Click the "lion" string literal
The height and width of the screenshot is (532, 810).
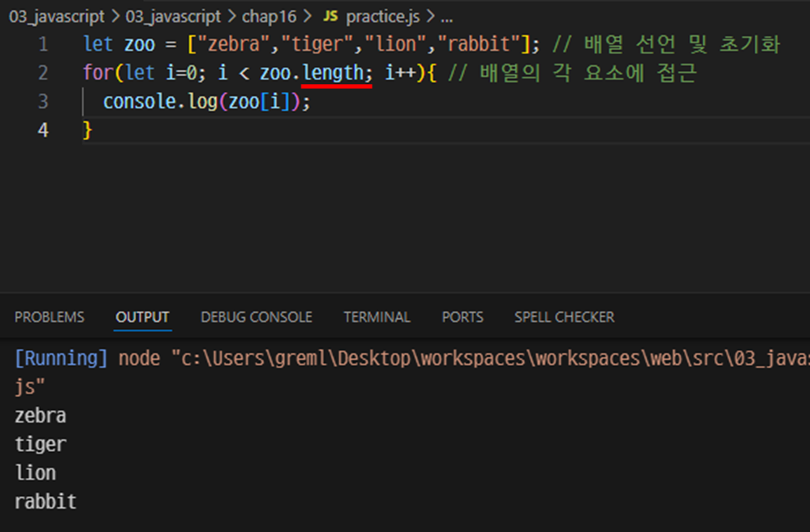[x=396, y=44]
